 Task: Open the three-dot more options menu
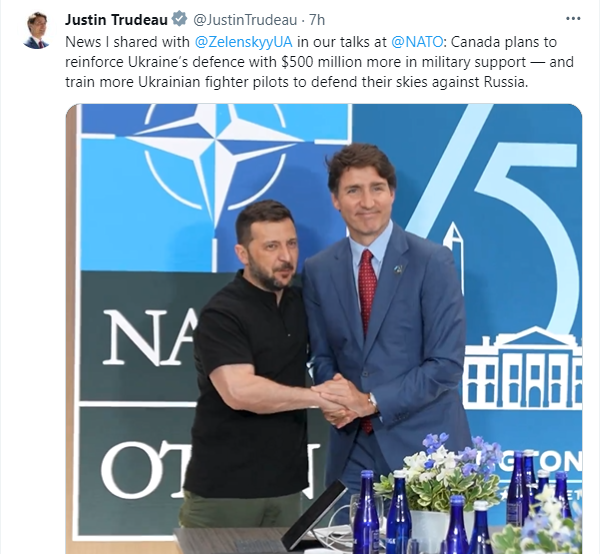click(x=573, y=19)
